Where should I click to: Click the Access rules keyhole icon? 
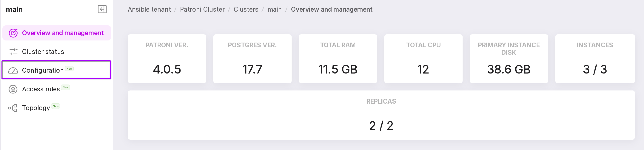(x=13, y=89)
